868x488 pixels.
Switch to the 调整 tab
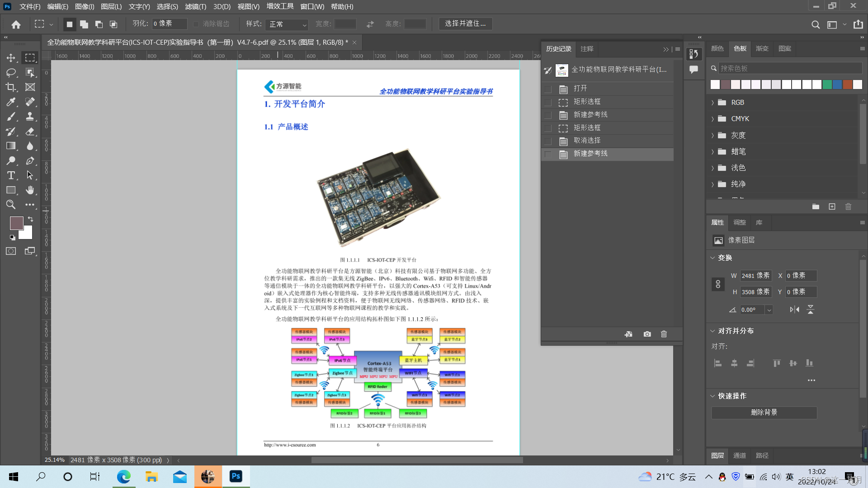click(740, 223)
